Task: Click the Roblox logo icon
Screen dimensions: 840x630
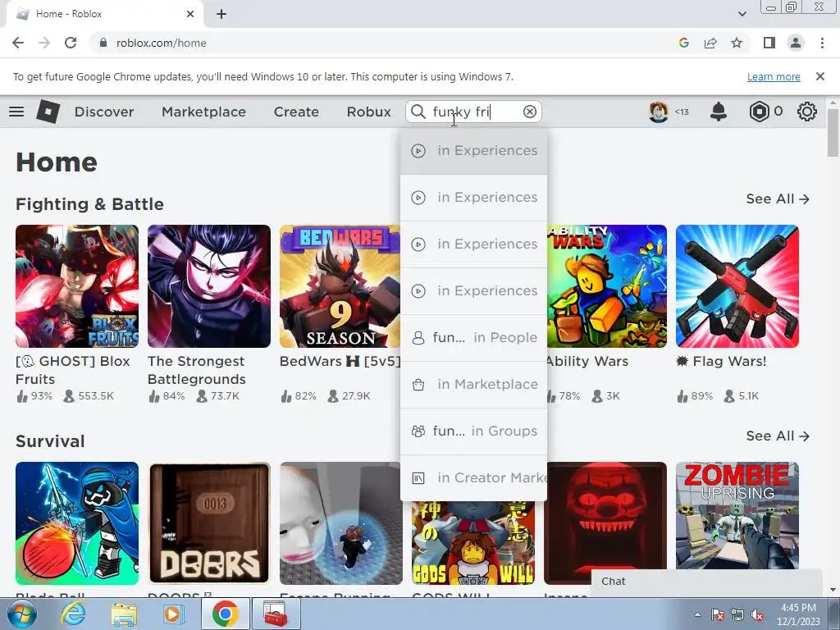Action: (x=48, y=112)
